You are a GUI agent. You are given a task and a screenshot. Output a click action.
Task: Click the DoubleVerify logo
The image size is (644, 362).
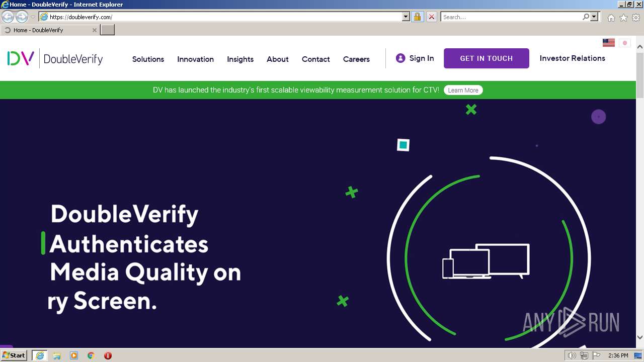55,59
